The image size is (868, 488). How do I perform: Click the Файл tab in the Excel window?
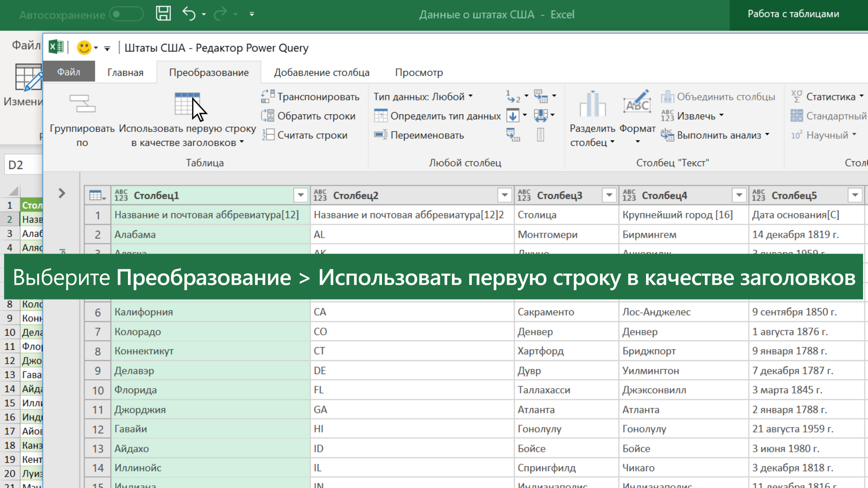coord(26,45)
